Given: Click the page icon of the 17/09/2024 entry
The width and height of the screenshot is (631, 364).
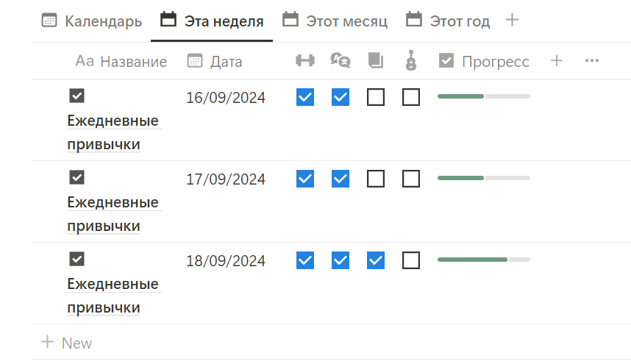Looking at the screenshot, I should pos(76,177).
